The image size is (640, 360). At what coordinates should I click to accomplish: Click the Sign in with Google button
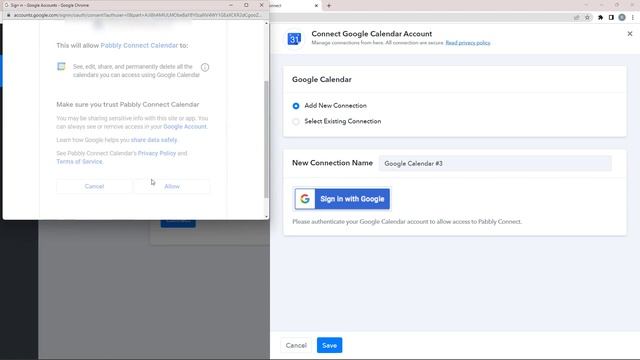(x=342, y=199)
